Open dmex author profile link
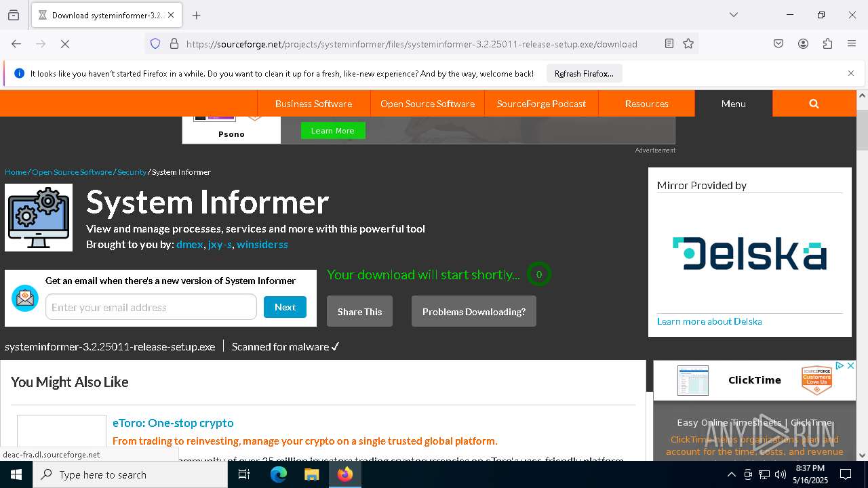 click(190, 245)
